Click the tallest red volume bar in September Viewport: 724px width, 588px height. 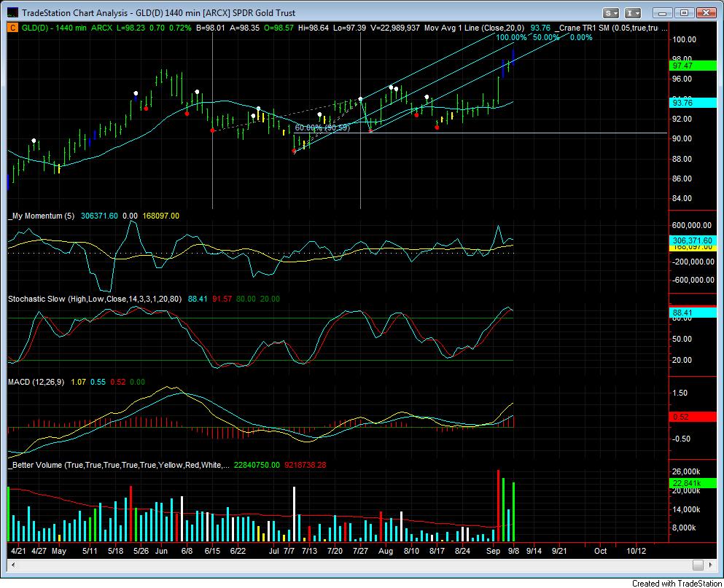498,506
